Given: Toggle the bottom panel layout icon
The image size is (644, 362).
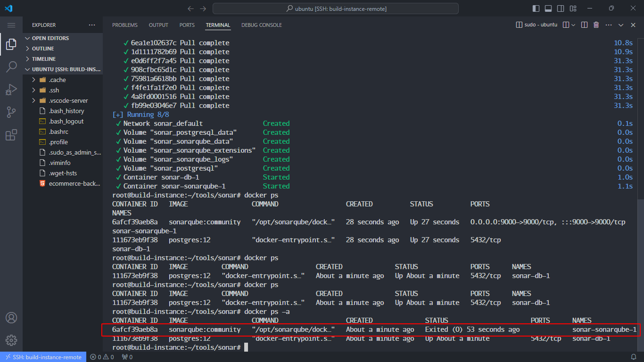Looking at the screenshot, I should click(548, 8).
